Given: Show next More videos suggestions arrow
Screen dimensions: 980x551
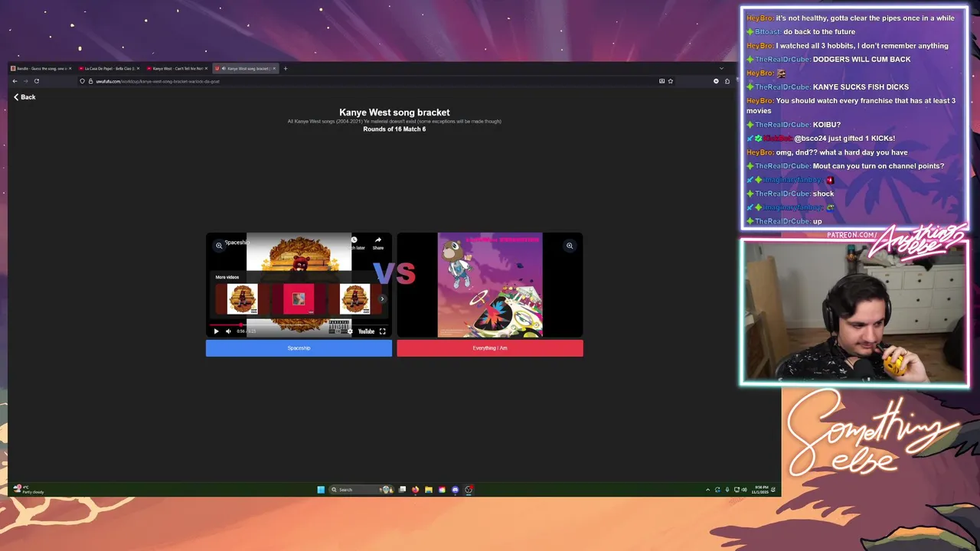Looking at the screenshot, I should [383, 299].
